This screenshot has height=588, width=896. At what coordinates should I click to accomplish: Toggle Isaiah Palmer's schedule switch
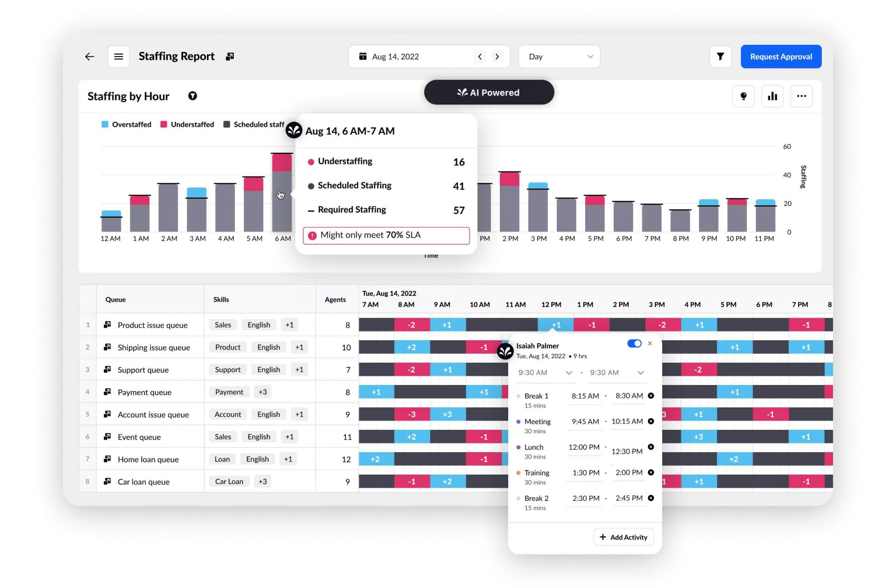634,343
